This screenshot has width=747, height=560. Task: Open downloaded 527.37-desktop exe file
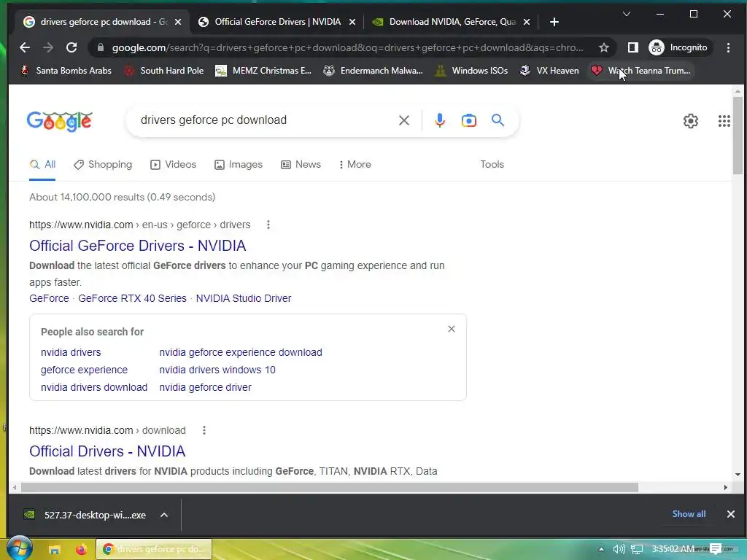86,516
